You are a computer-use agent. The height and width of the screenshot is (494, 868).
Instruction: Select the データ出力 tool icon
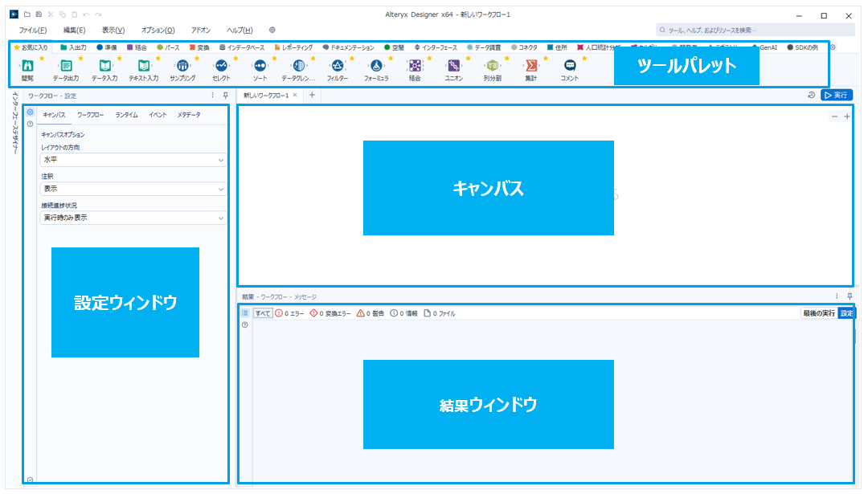[66, 66]
